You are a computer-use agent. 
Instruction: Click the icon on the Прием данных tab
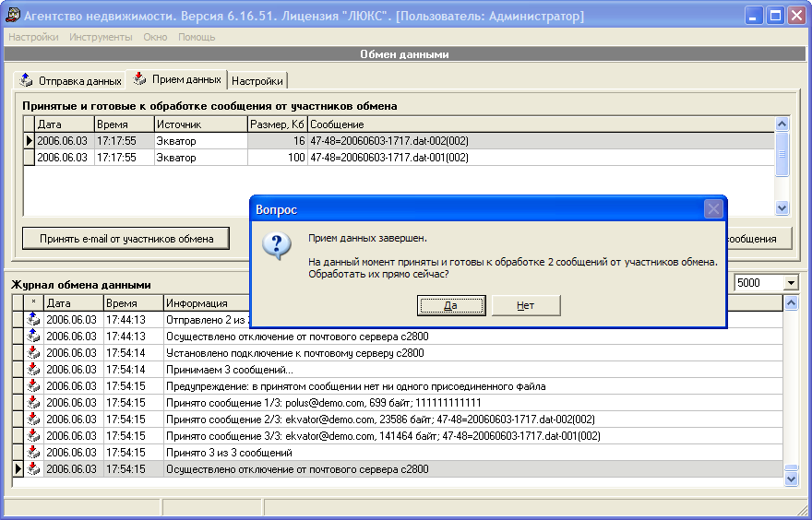138,78
